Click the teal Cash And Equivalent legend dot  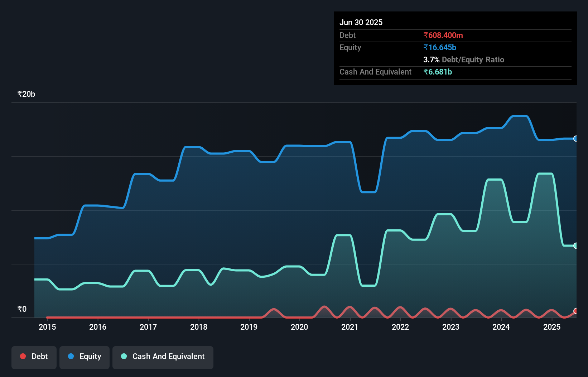click(x=124, y=357)
